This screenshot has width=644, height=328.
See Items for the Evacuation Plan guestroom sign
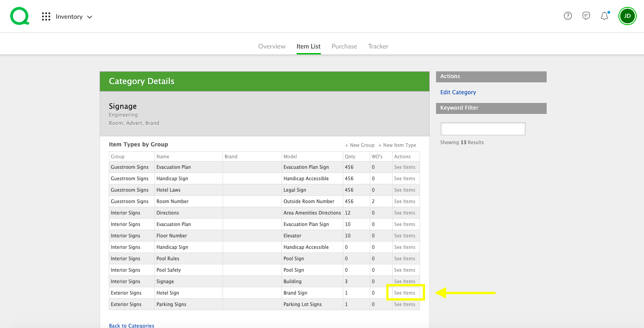[x=404, y=167]
